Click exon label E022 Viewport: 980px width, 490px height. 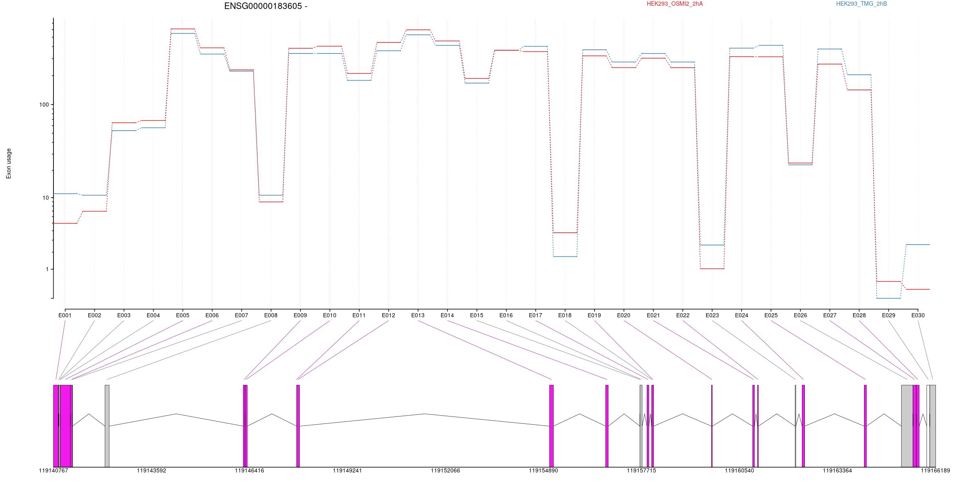click(x=683, y=315)
